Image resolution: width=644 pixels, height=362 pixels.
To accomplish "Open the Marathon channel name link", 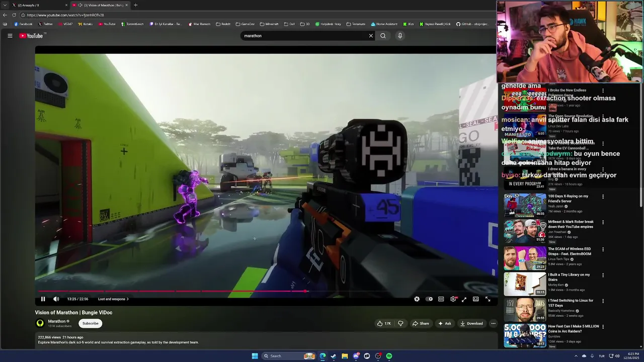I will click(x=57, y=321).
